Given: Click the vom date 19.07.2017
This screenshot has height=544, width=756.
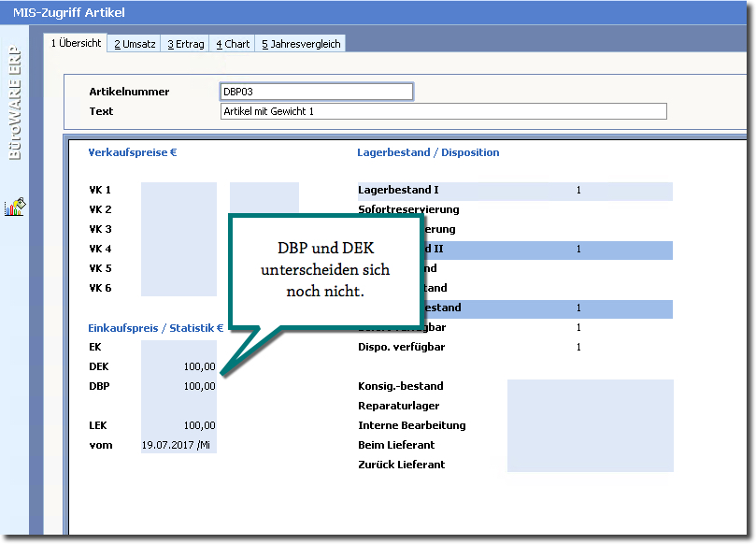Looking at the screenshot, I should (x=176, y=445).
